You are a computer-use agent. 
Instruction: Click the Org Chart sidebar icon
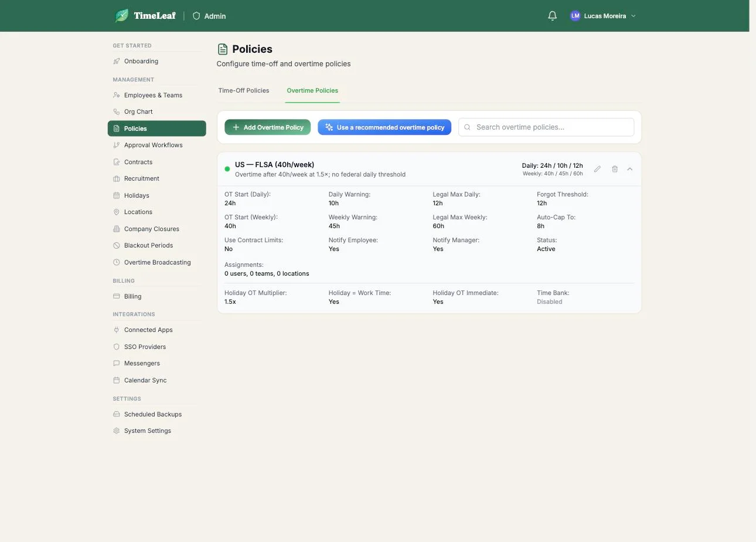coord(117,111)
